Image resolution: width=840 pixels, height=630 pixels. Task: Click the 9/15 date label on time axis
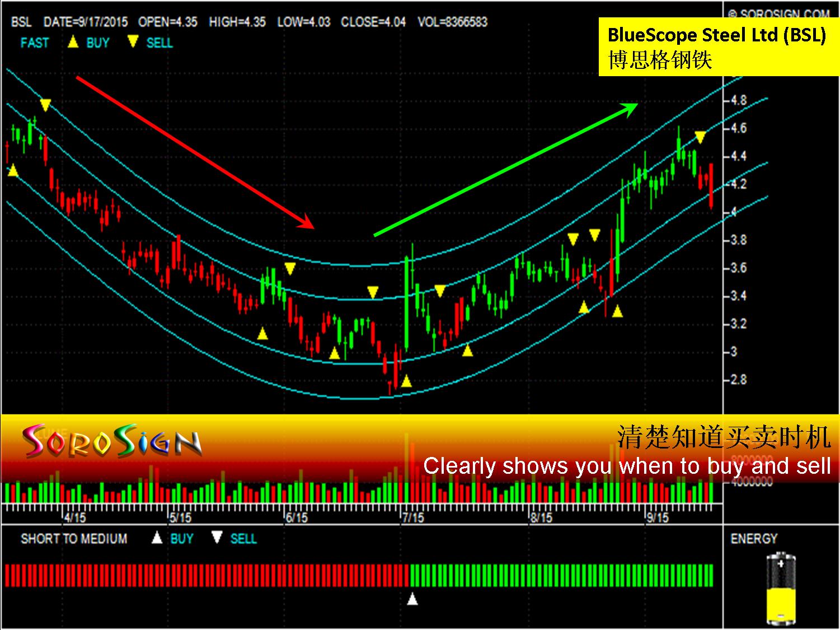tap(658, 518)
